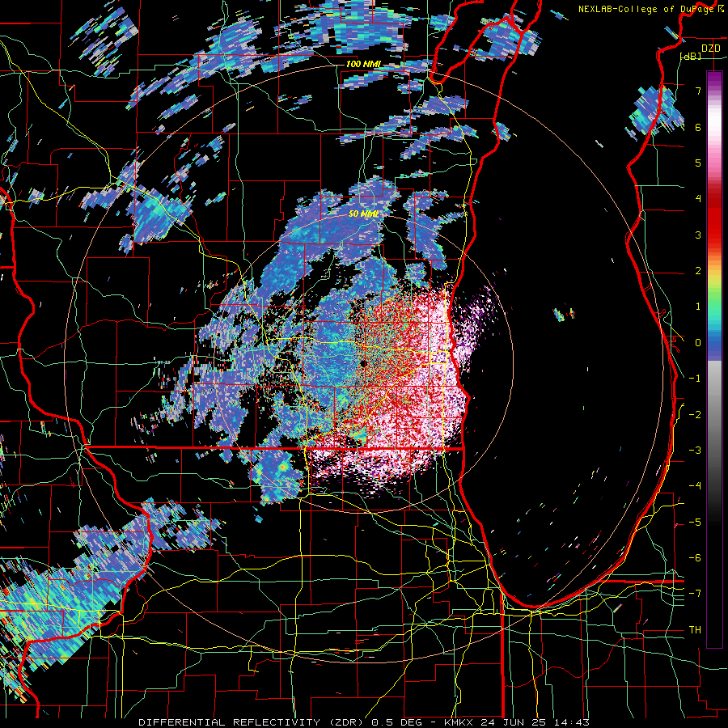This screenshot has width=728, height=728.
Task: Click the scale value 1 label
Action: [698, 307]
